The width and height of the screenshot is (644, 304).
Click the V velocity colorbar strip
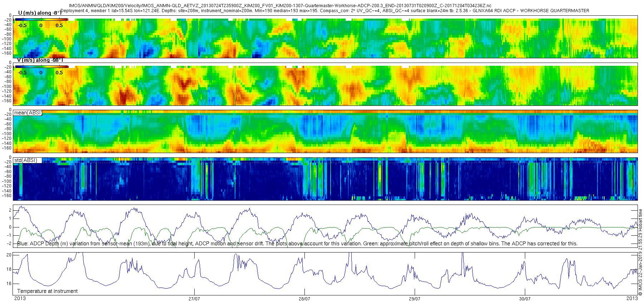(41, 67)
